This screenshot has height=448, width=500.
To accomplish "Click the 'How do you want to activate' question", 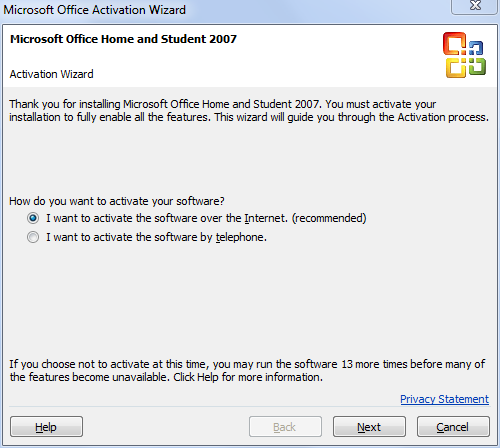I will tap(117, 201).
